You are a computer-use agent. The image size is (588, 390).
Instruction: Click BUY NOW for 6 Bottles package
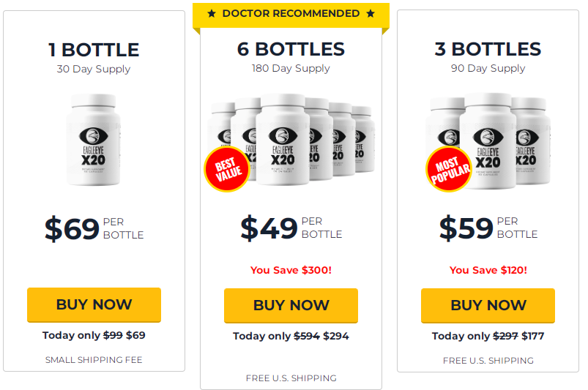(x=291, y=305)
